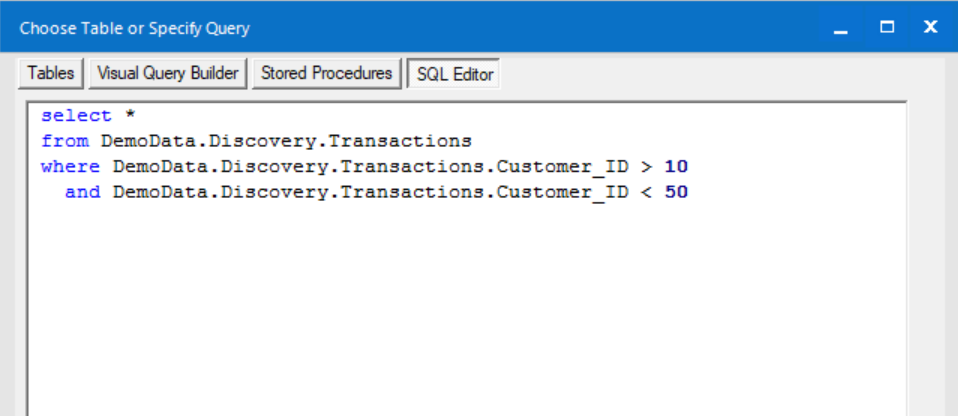Open the Tables tab
Viewport: 958px width, 416px height.
point(51,74)
